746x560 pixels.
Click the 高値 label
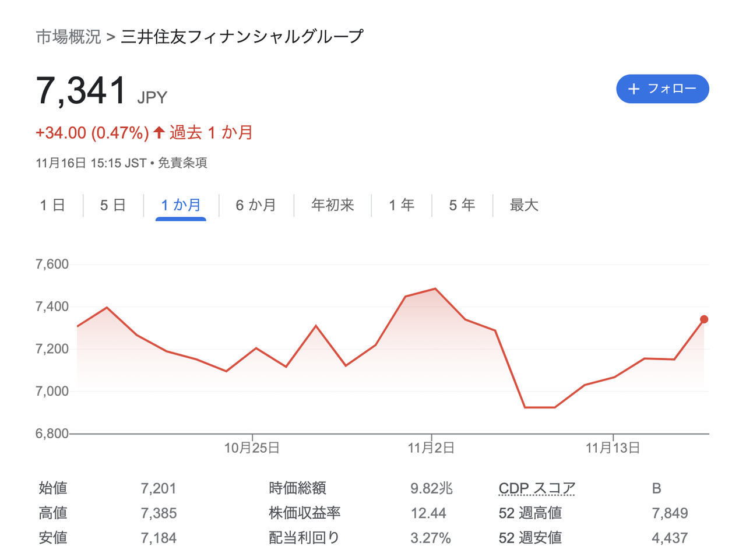click(x=53, y=513)
